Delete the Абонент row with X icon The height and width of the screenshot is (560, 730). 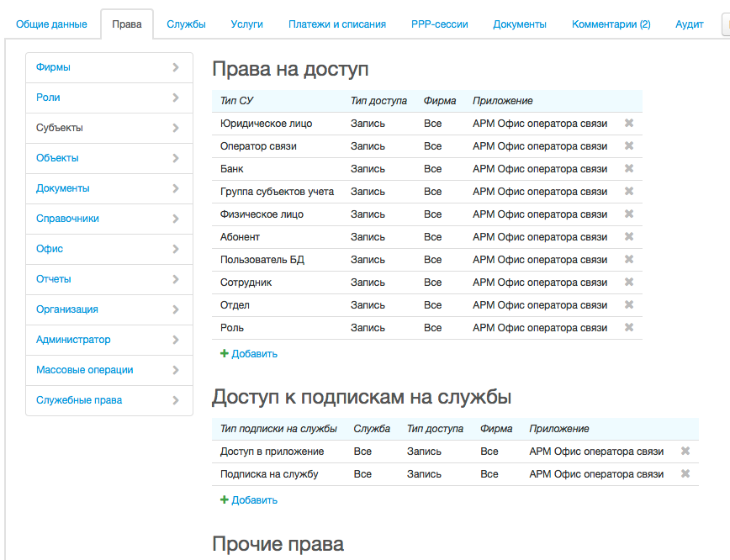pyautogui.click(x=628, y=237)
